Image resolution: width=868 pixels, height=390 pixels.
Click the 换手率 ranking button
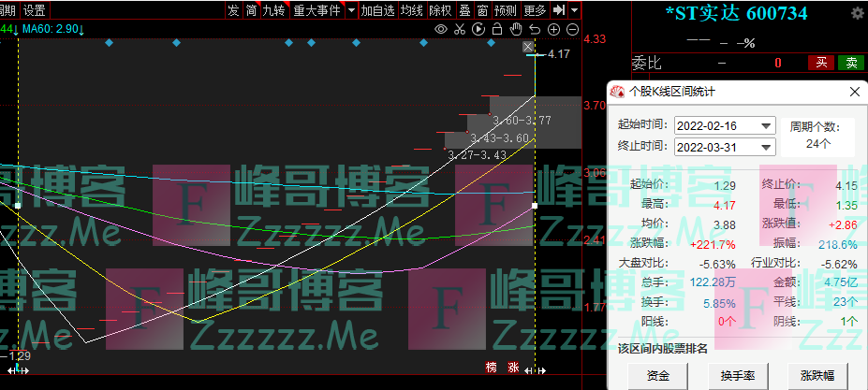[x=737, y=375]
